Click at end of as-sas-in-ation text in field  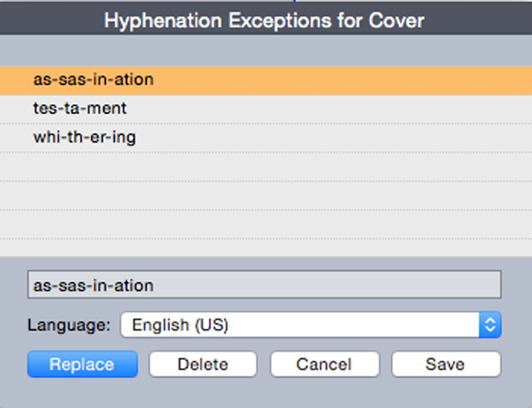[154, 286]
